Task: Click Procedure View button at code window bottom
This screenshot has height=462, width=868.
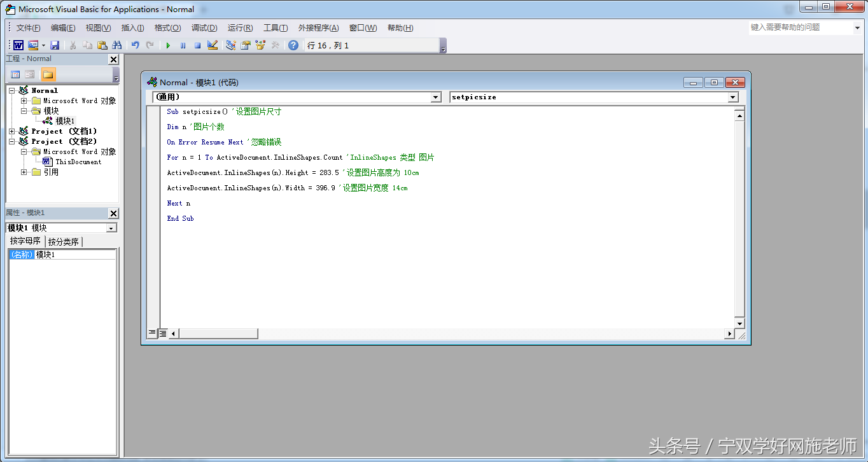Action: coord(152,333)
